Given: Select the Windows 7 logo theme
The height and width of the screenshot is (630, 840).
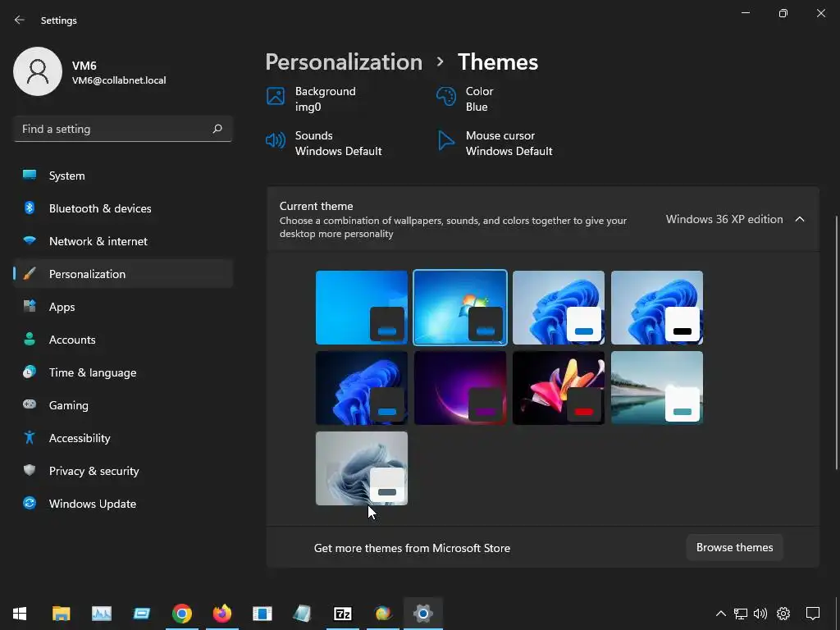Looking at the screenshot, I should pyautogui.click(x=460, y=308).
